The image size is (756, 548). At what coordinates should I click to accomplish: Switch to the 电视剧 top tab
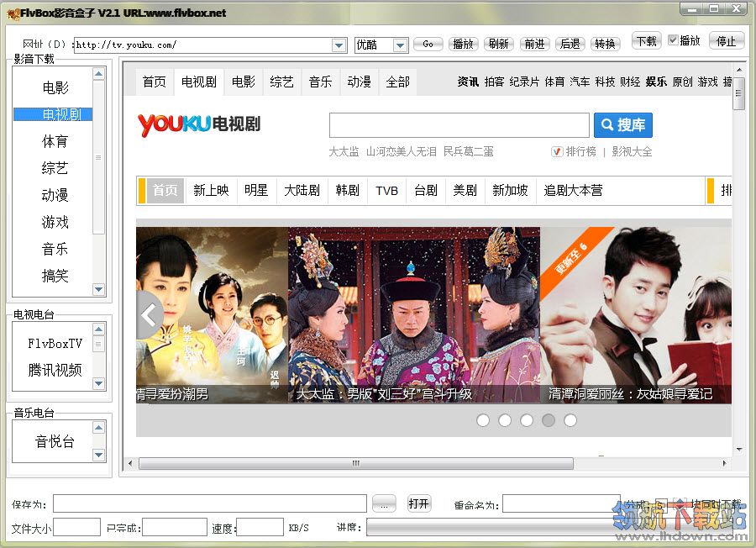(x=198, y=82)
